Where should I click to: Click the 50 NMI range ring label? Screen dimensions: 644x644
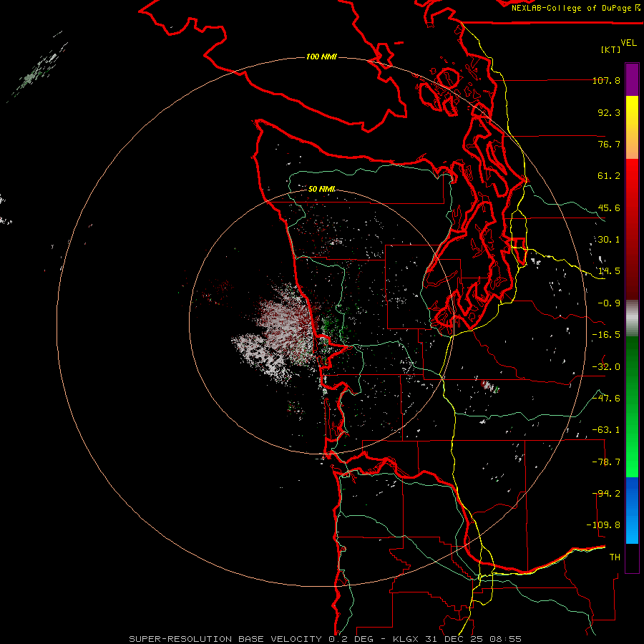click(x=321, y=189)
